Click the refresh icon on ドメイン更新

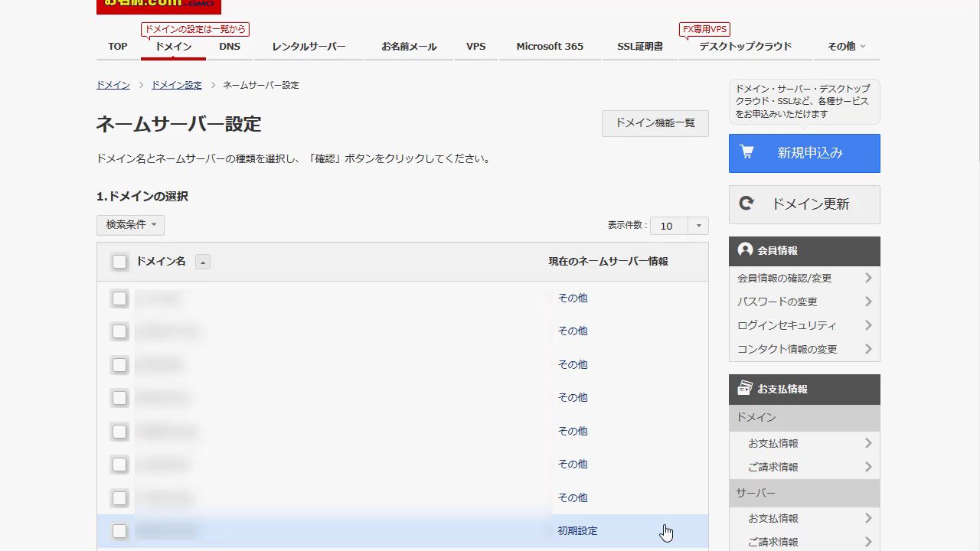pos(746,204)
